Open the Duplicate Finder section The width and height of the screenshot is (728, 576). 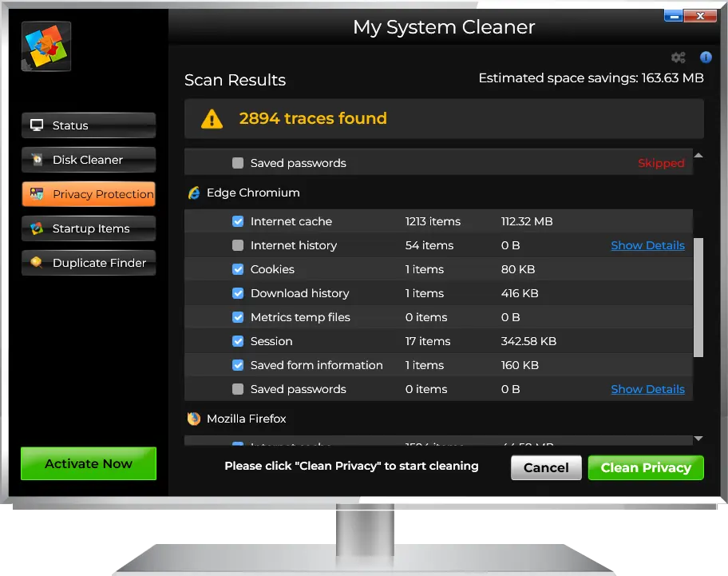click(89, 263)
